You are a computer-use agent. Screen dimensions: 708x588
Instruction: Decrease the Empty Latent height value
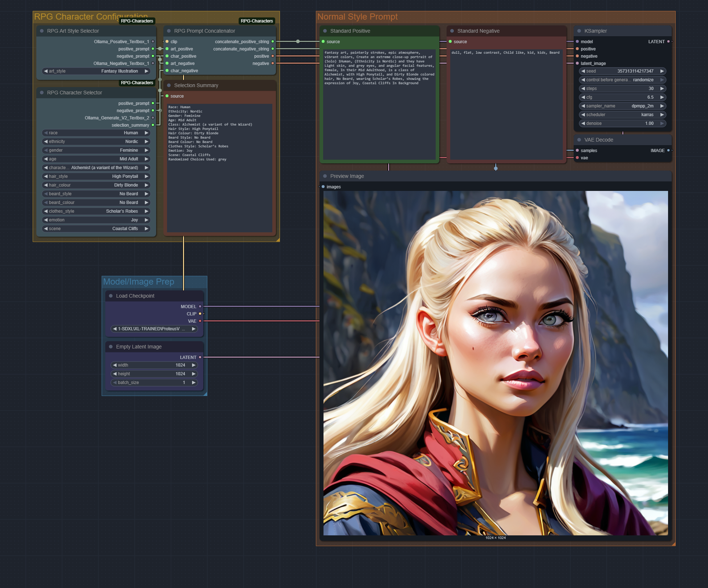[115, 374]
